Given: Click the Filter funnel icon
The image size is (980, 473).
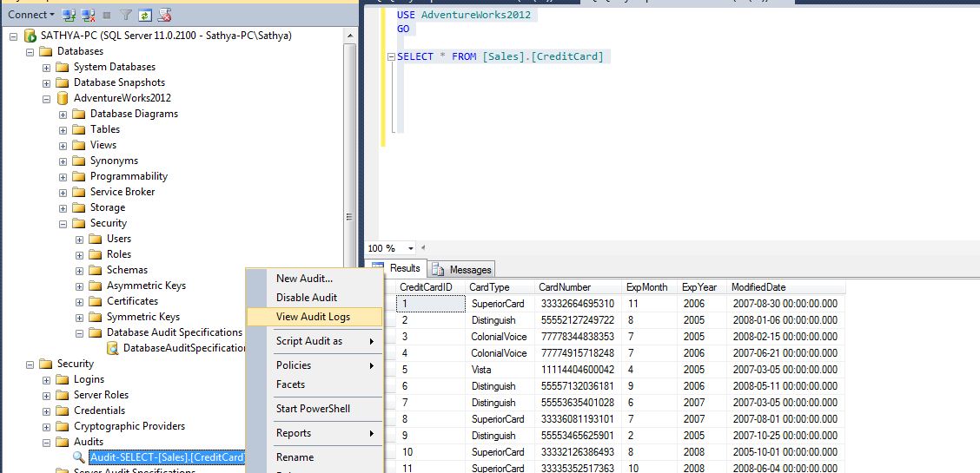Looking at the screenshot, I should tap(126, 15).
